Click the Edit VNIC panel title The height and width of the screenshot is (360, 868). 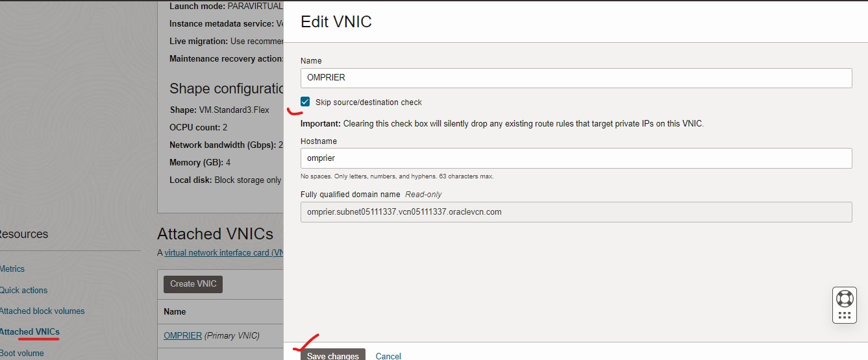(336, 21)
